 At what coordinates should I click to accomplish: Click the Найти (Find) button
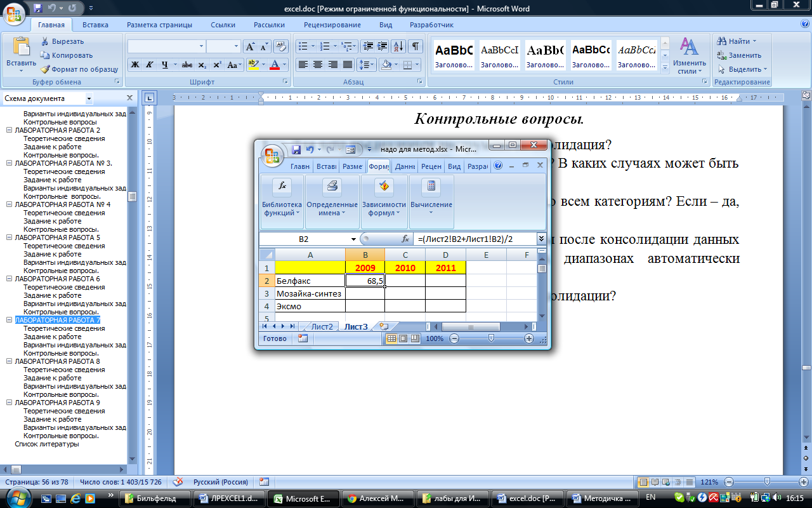[737, 41]
